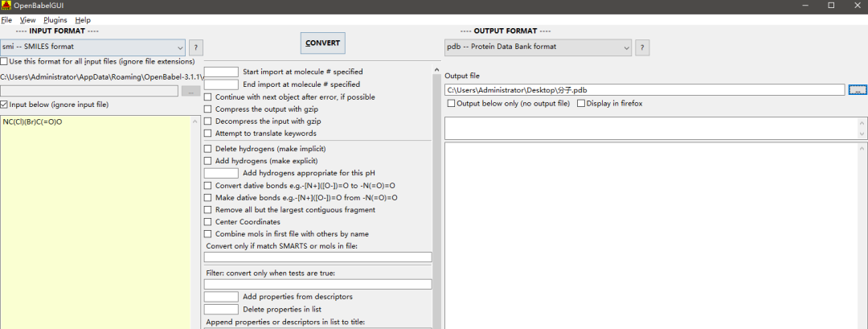Enable Compress the output with gzip
Viewport: 868px width, 329px height.
coord(207,109)
